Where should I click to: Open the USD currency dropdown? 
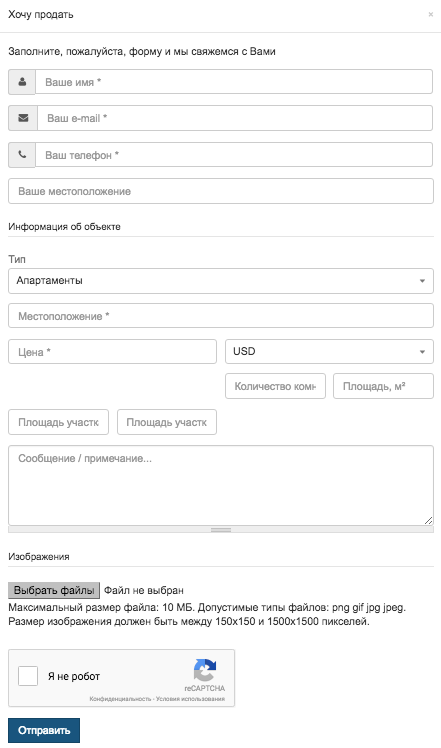[x=329, y=352]
